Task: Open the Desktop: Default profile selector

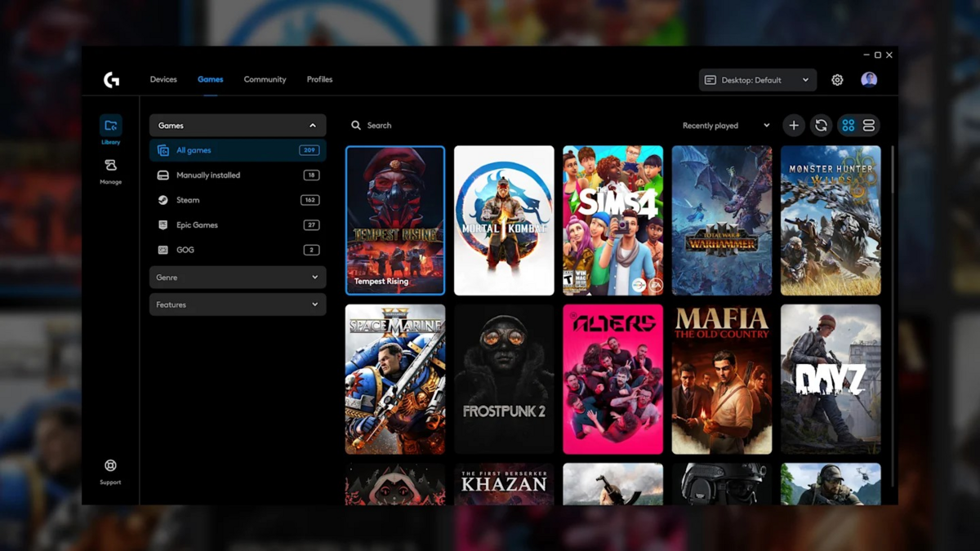Action: click(756, 79)
